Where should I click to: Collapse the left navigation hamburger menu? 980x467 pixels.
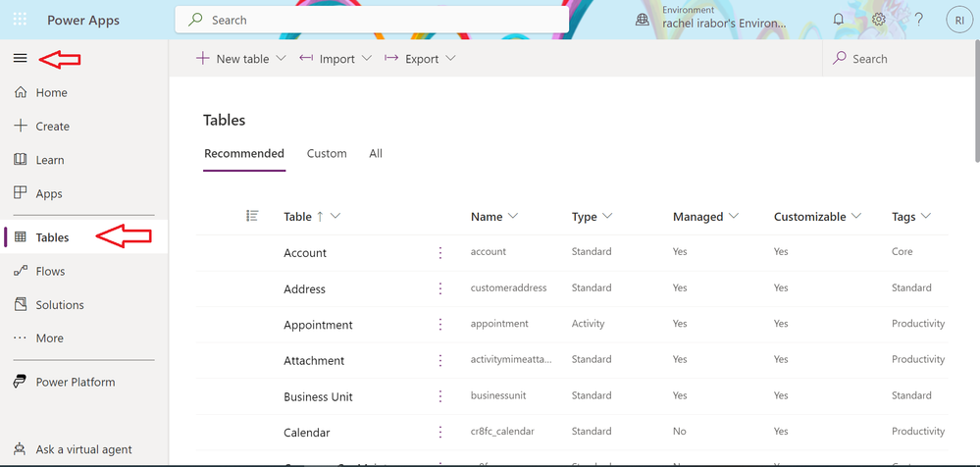pos(20,58)
